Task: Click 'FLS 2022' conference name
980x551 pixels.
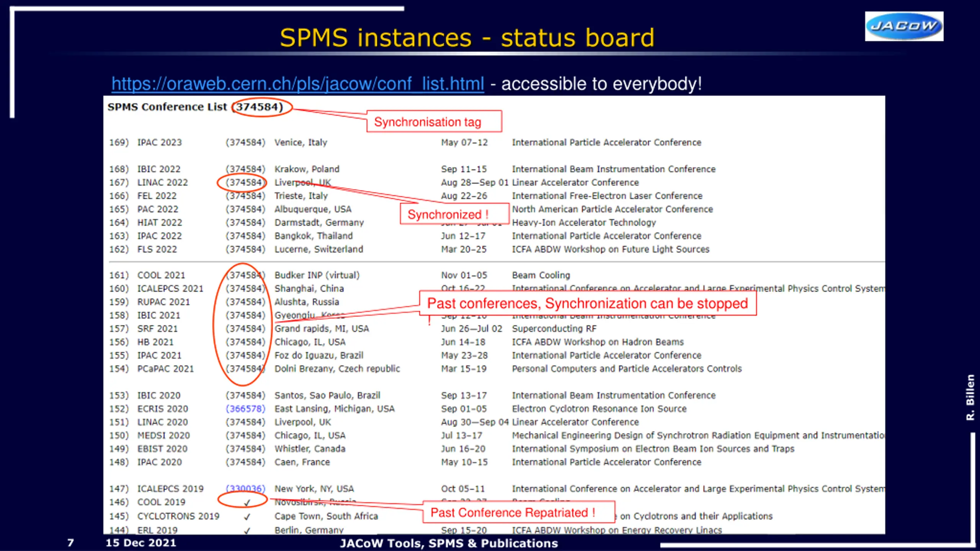Action: 157,249
